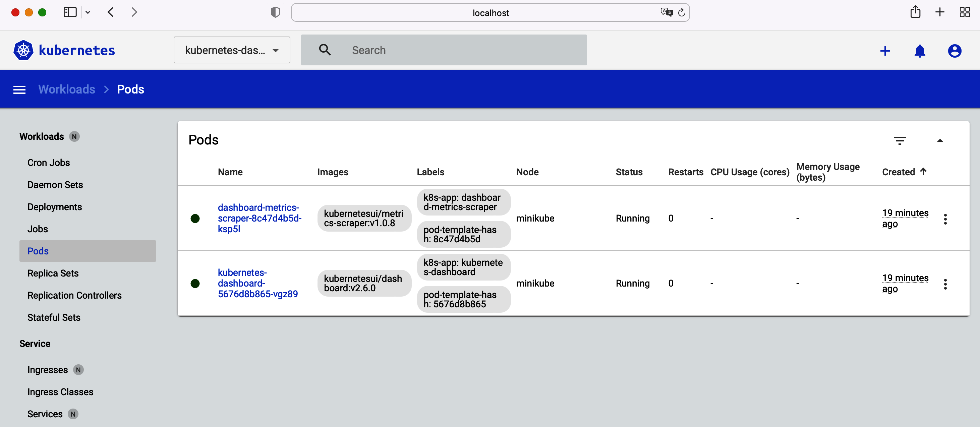Collapse the Pods card with arrow

(940, 141)
